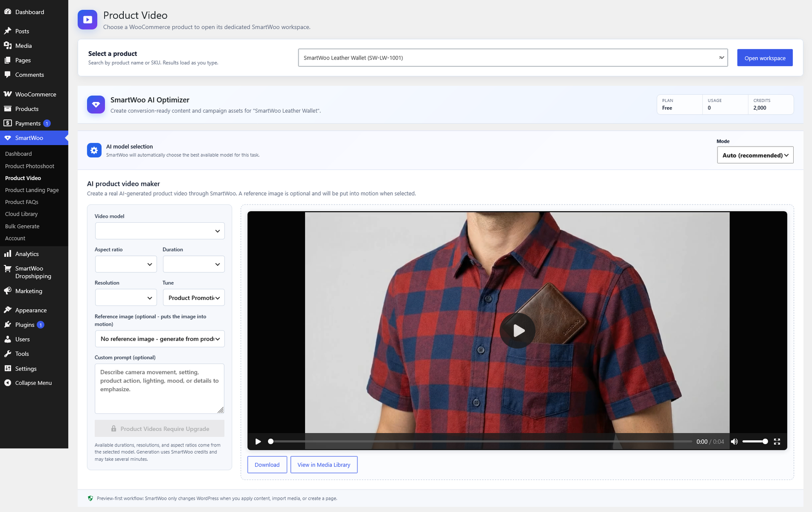Click the Media icon in sidebar
Viewport: 812px width, 512px height.
pos(8,46)
